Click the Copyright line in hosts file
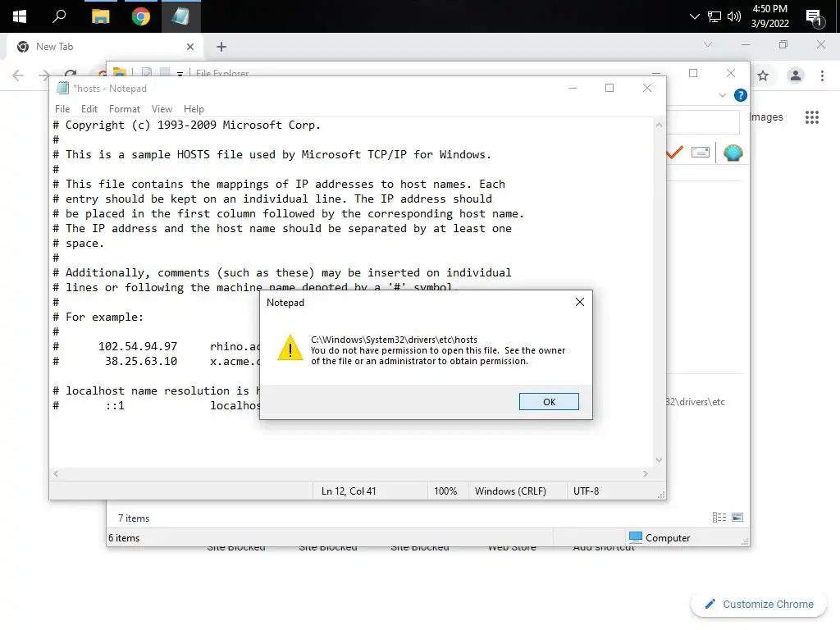 [x=186, y=125]
